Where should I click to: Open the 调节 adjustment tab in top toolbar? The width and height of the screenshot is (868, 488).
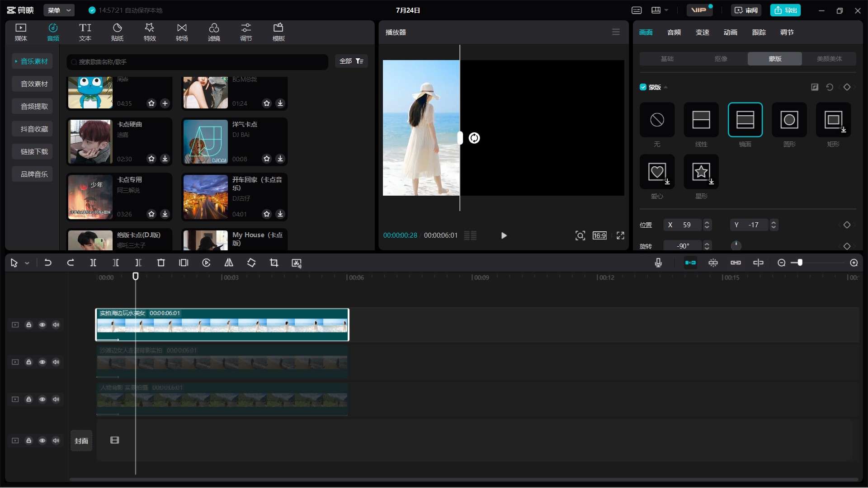(x=246, y=32)
